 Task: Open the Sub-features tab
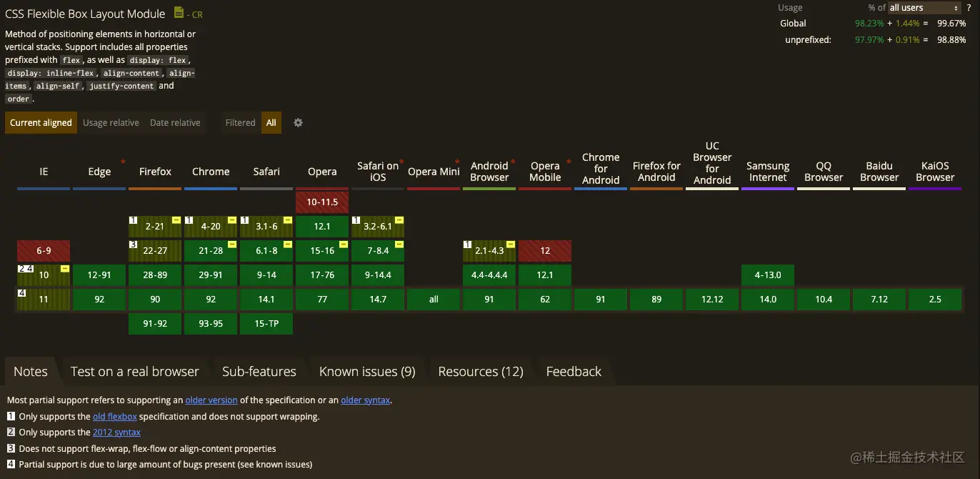259,371
